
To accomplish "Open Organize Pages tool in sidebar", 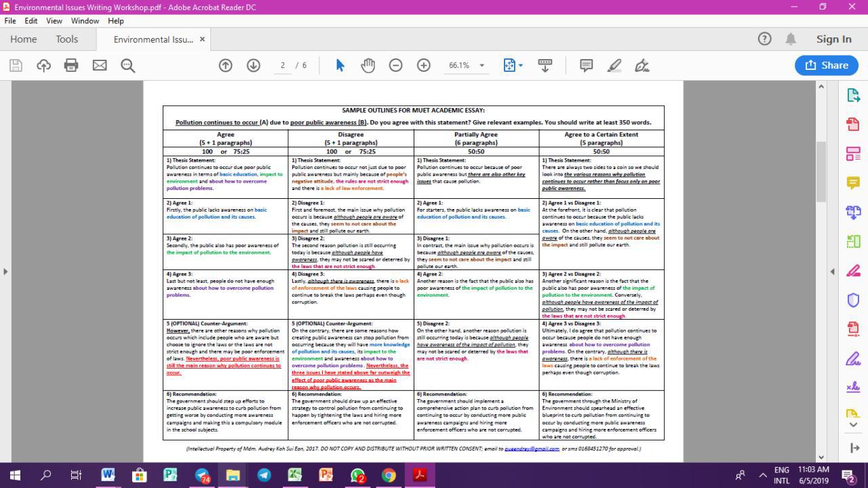I will pos(853,241).
